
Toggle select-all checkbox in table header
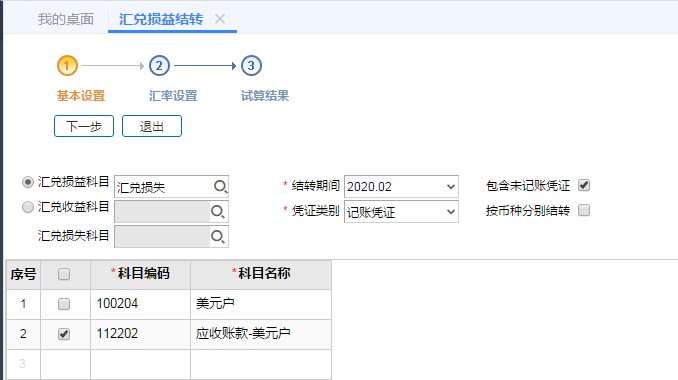pos(64,274)
